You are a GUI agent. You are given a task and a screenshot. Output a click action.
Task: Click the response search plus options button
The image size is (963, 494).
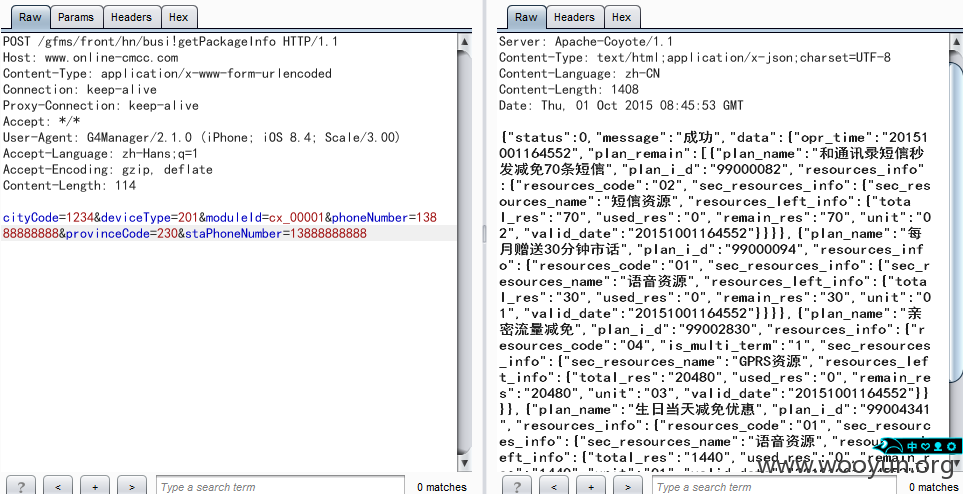click(591, 486)
